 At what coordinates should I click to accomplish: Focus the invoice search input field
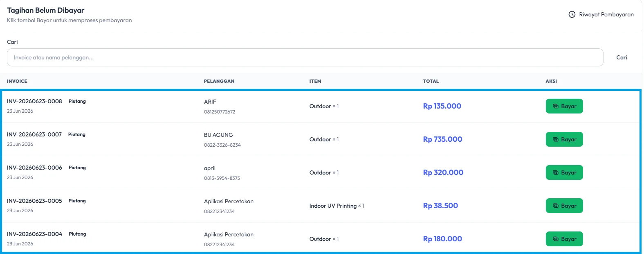click(305, 57)
